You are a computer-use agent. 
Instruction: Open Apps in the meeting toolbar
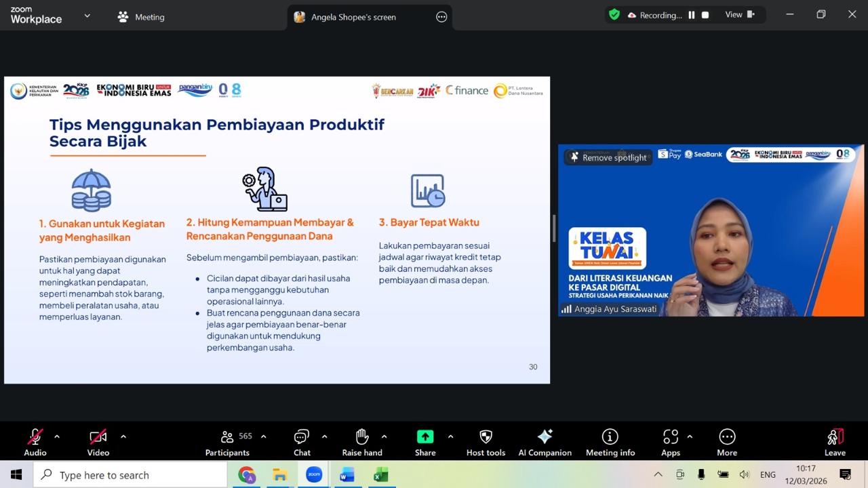671,443
